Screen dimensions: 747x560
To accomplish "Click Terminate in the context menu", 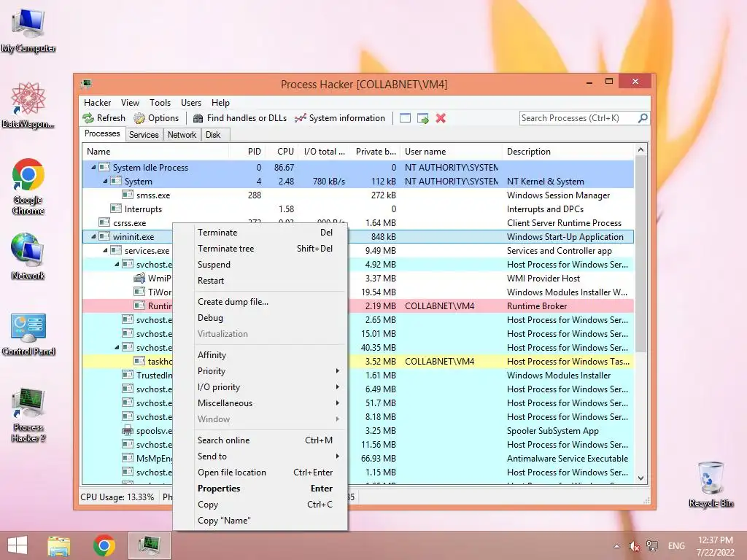I will pos(260,233).
